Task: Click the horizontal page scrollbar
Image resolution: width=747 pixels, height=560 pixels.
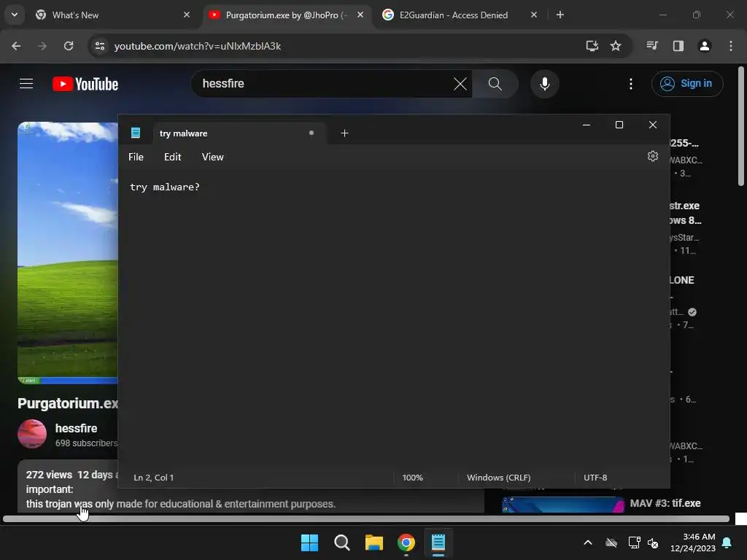Action: (366, 518)
